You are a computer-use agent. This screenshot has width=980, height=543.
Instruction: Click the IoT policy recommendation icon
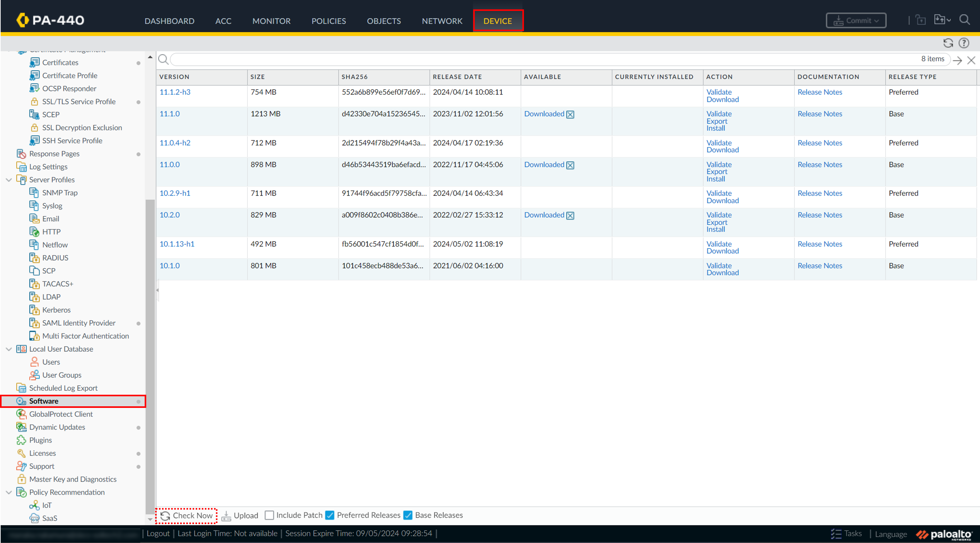pos(34,505)
